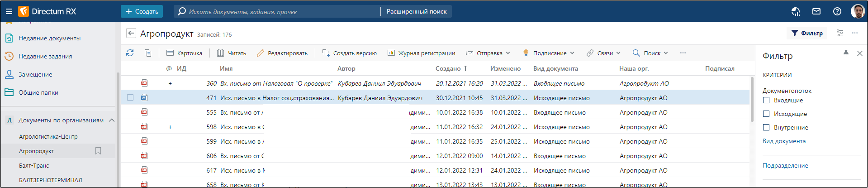This screenshot has width=868, height=188.
Task: Open the mail envelope notifications icon
Action: pyautogui.click(x=816, y=11)
